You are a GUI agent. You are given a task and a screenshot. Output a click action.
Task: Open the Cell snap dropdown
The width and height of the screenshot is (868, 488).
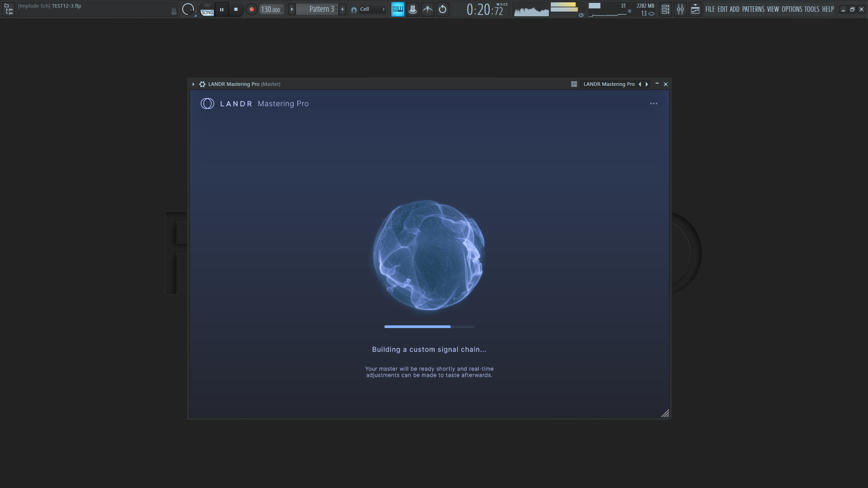coord(373,9)
